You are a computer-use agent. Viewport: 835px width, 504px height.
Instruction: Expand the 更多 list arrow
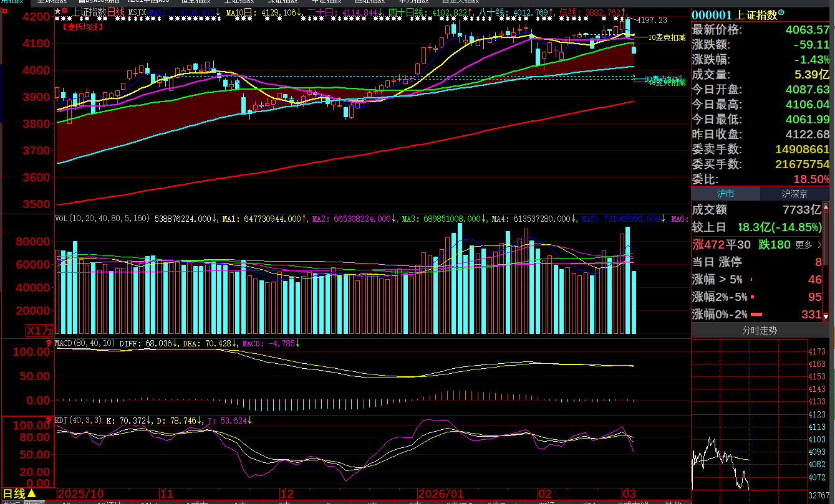[x=819, y=245]
